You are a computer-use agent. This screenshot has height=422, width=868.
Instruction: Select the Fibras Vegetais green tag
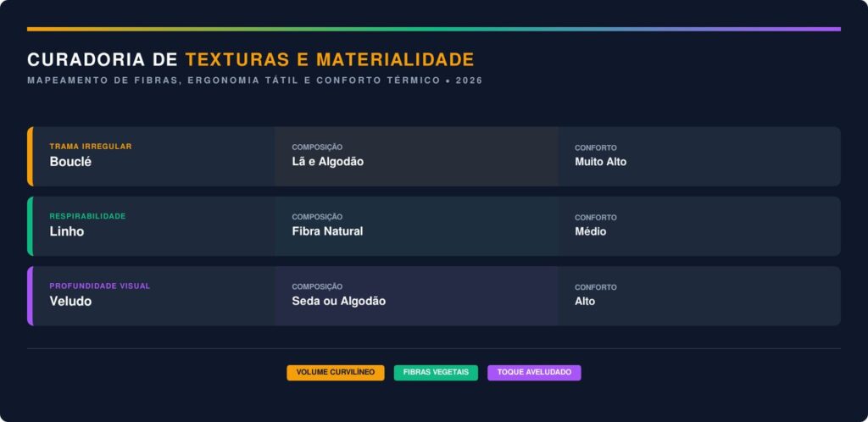click(436, 373)
